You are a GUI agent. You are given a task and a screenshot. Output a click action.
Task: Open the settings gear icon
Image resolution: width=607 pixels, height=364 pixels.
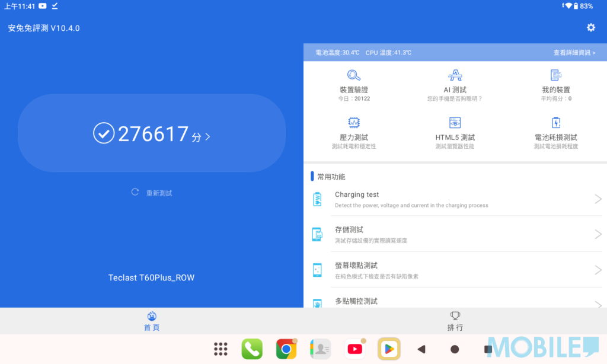click(x=590, y=28)
